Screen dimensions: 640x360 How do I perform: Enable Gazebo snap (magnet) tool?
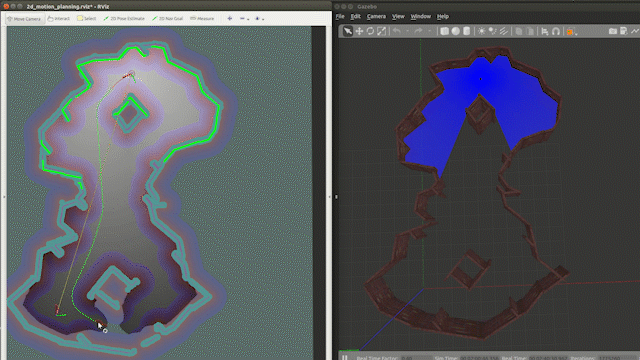pos(556,31)
